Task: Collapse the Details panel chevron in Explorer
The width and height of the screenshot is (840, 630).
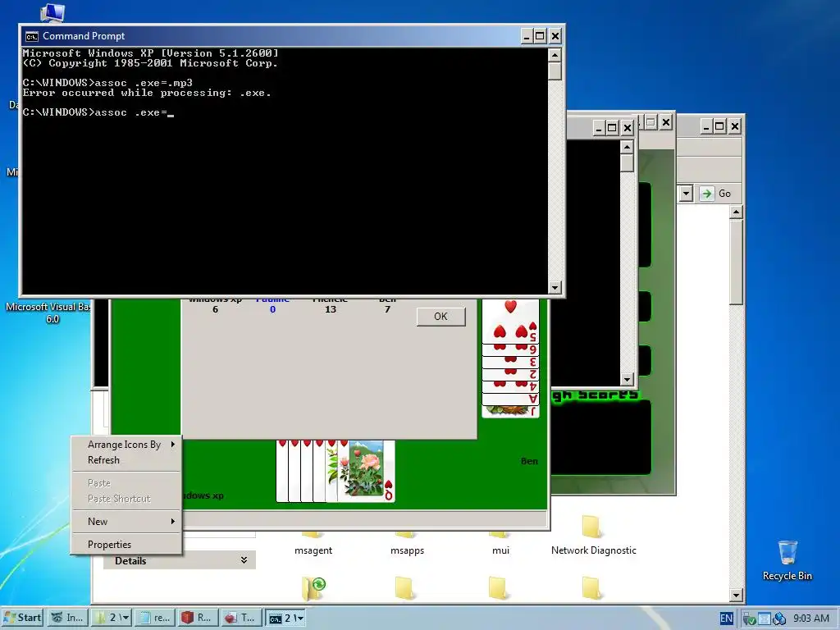Action: pyautogui.click(x=244, y=560)
